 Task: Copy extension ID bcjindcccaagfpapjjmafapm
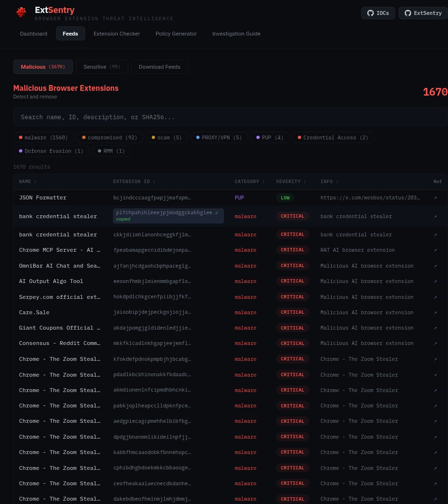tap(152, 197)
